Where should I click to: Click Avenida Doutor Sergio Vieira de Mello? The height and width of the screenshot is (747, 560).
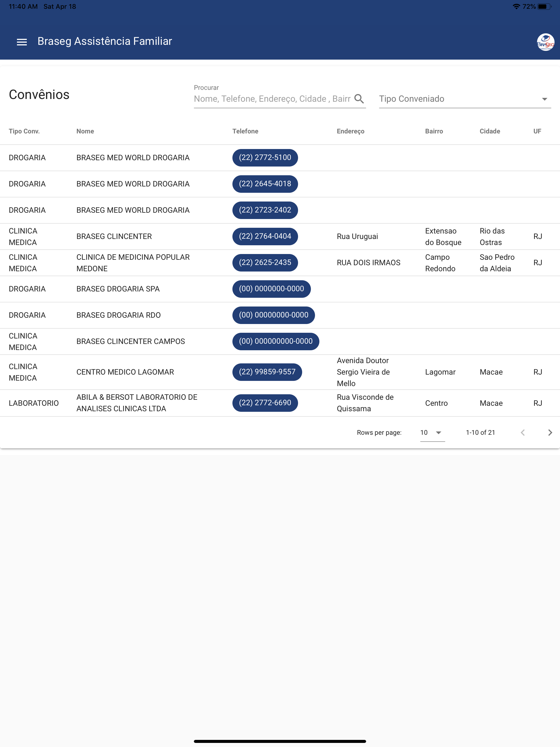pyautogui.click(x=363, y=372)
